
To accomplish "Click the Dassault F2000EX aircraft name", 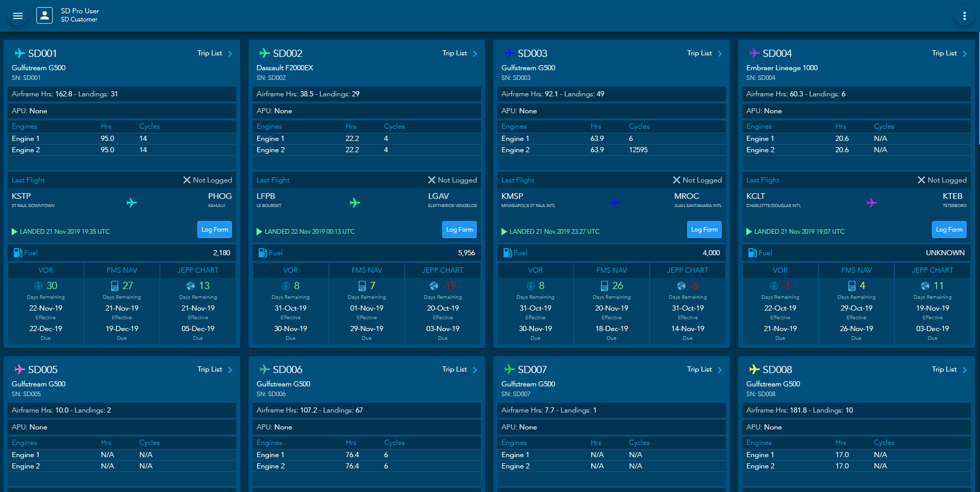I will pyautogui.click(x=285, y=68).
